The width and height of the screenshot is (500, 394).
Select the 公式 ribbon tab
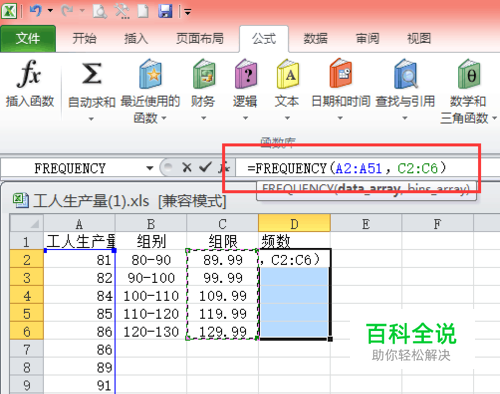(x=264, y=39)
